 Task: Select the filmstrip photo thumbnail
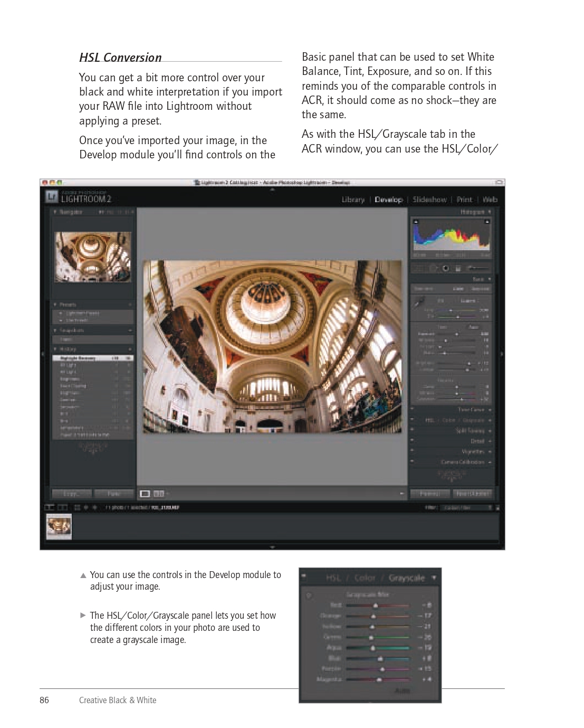59,526
